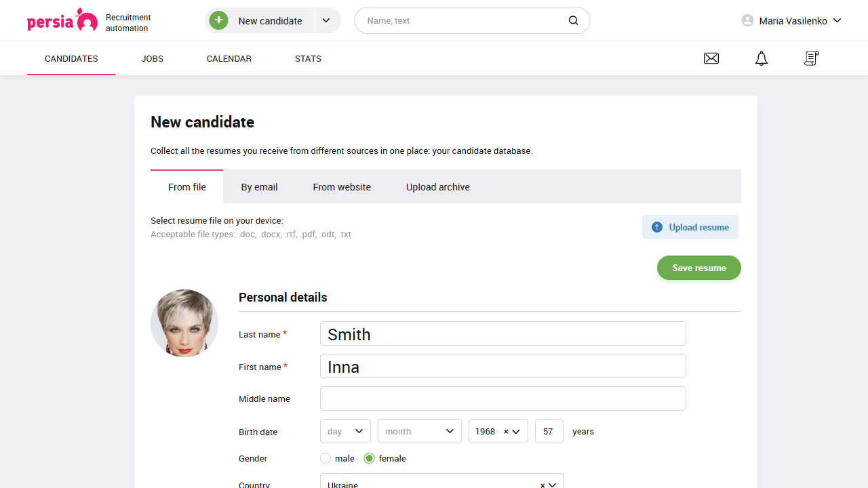Click the user avatar next to Maria Vasilenko
868x488 pixels.
click(747, 20)
